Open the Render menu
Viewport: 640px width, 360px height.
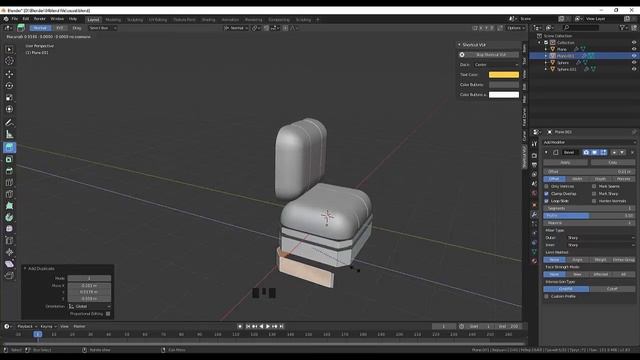tap(40, 19)
